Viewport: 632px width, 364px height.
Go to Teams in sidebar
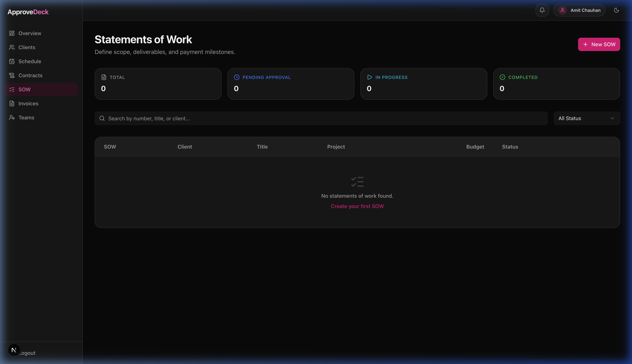[26, 118]
